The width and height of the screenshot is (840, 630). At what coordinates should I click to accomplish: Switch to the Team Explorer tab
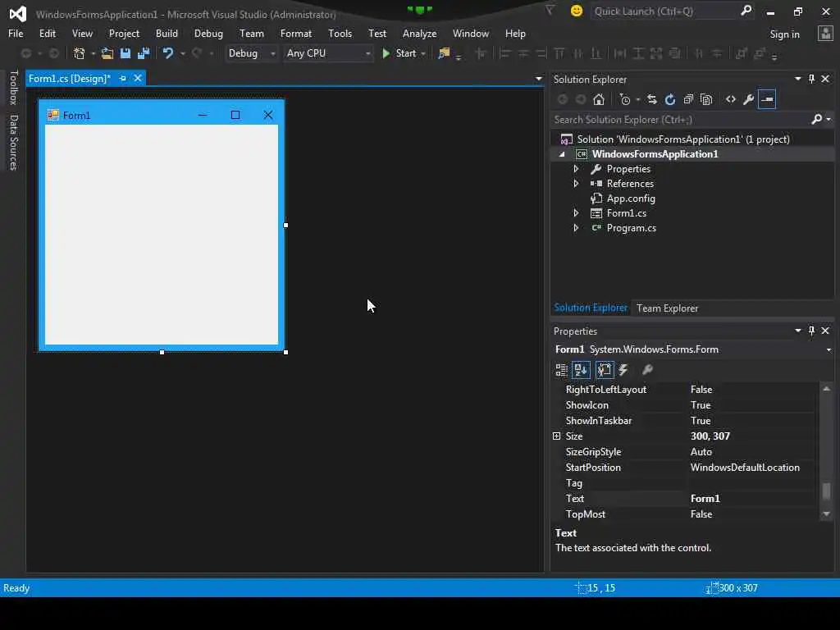tap(667, 308)
